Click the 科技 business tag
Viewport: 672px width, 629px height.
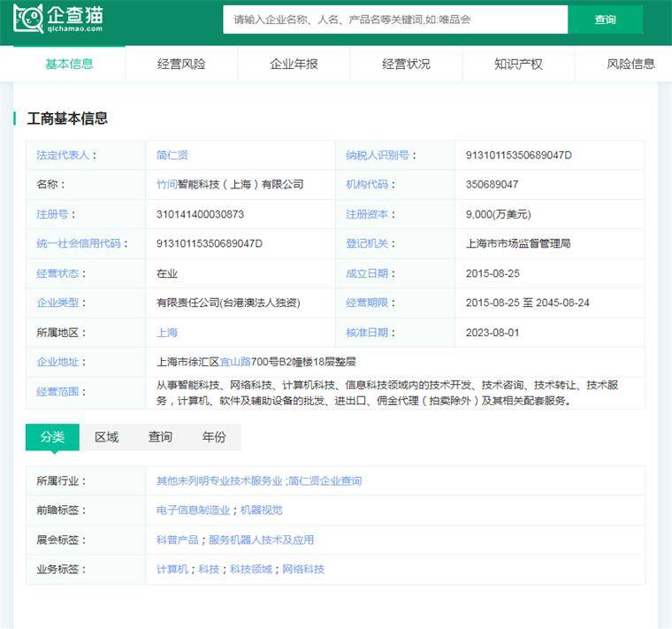(210, 569)
